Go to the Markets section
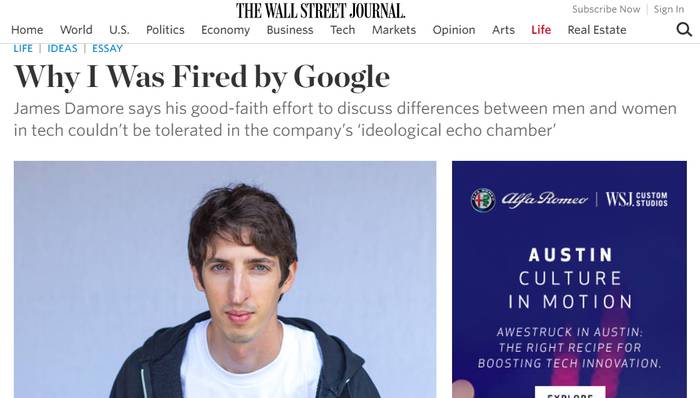The width and height of the screenshot is (700, 398). click(394, 30)
